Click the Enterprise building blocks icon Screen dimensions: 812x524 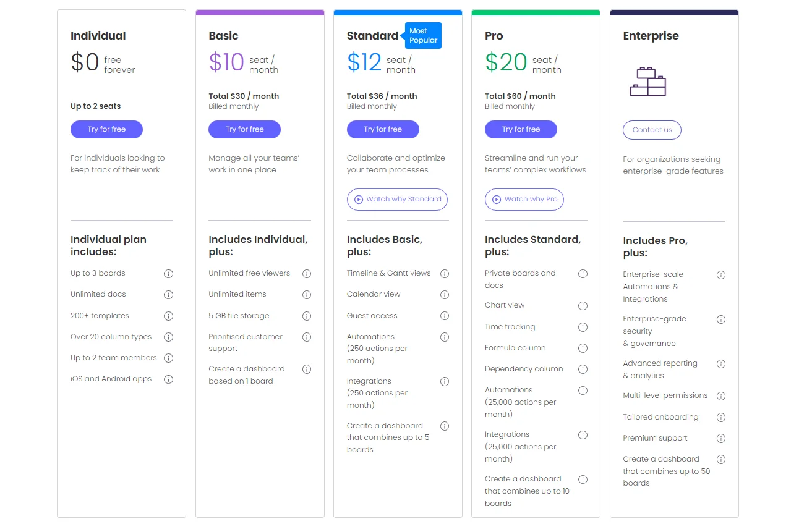click(647, 82)
